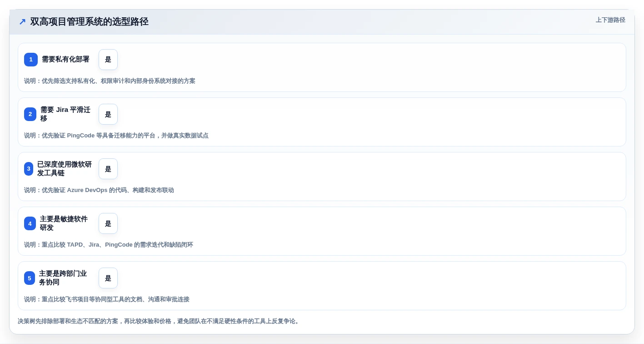Choose 是 for 主要是跨部门业务协同
The image size is (644, 344).
108,278
